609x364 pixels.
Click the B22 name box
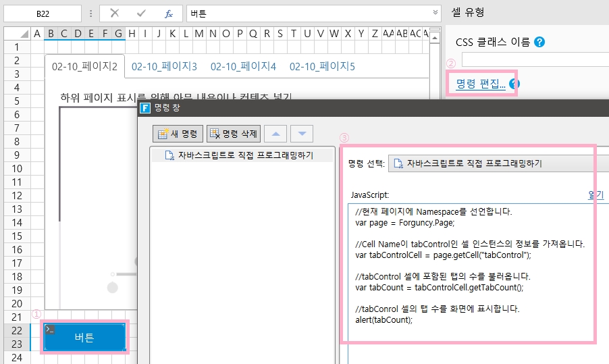click(43, 13)
